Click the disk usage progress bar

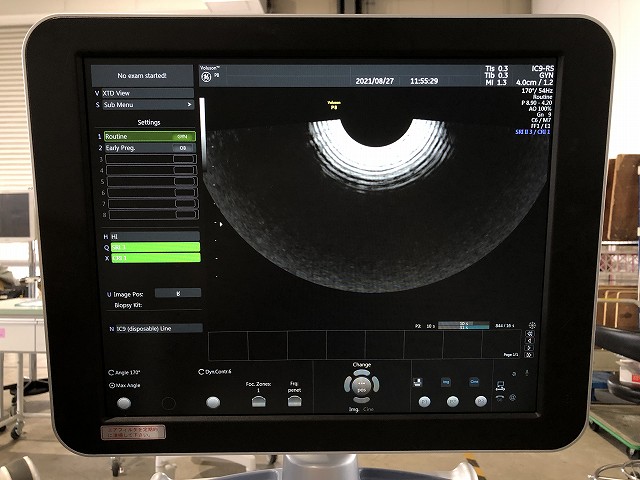(x=464, y=325)
